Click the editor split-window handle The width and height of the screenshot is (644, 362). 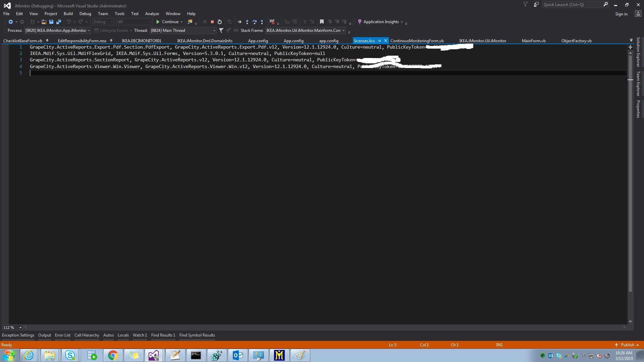tap(630, 47)
